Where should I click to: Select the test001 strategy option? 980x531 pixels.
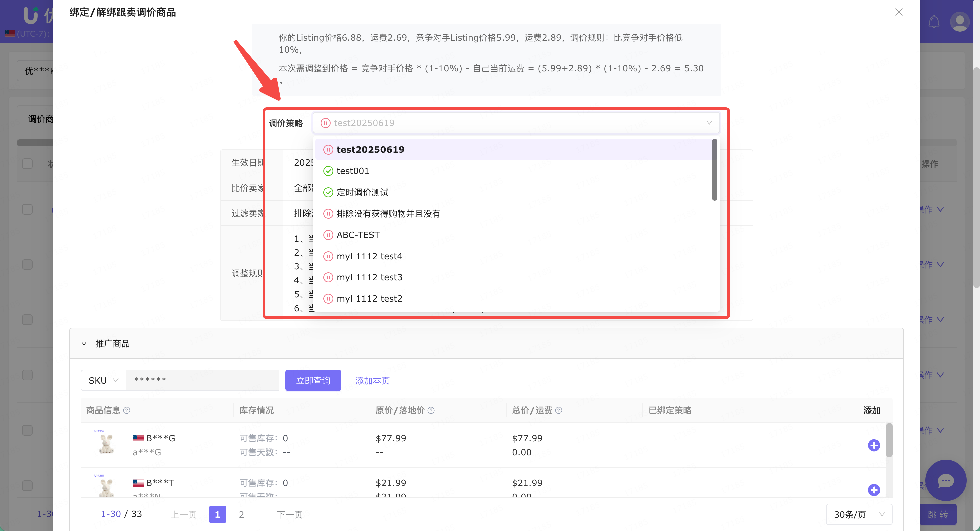pos(353,171)
